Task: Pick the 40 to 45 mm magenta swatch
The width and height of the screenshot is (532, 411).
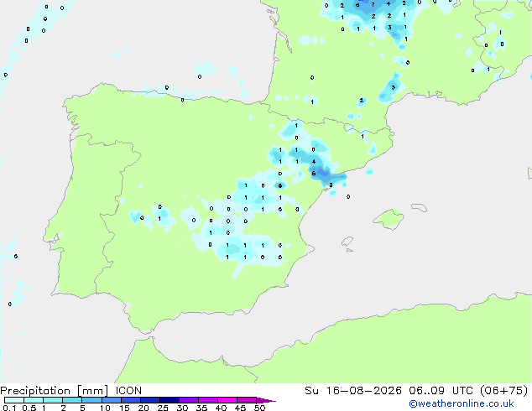Action: tap(227, 400)
